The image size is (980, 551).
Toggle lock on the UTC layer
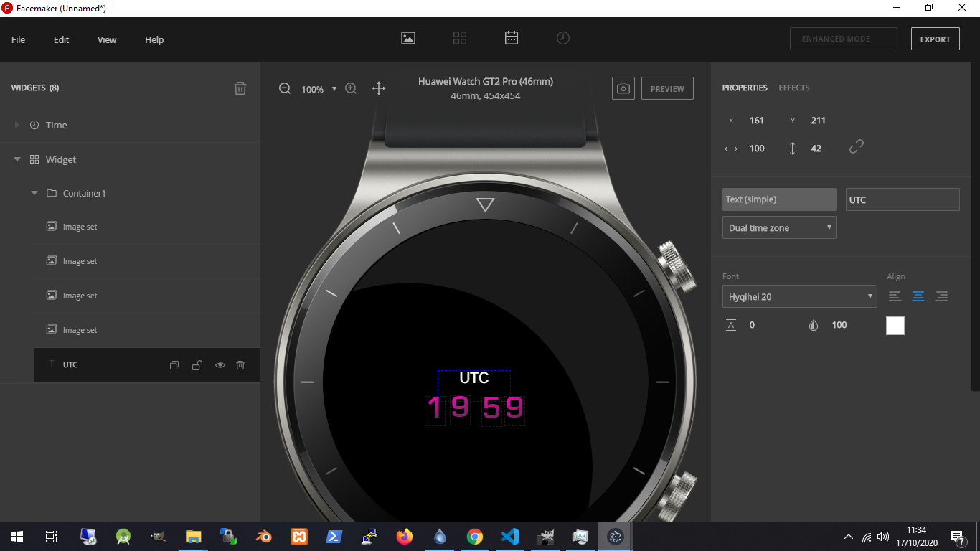click(197, 365)
